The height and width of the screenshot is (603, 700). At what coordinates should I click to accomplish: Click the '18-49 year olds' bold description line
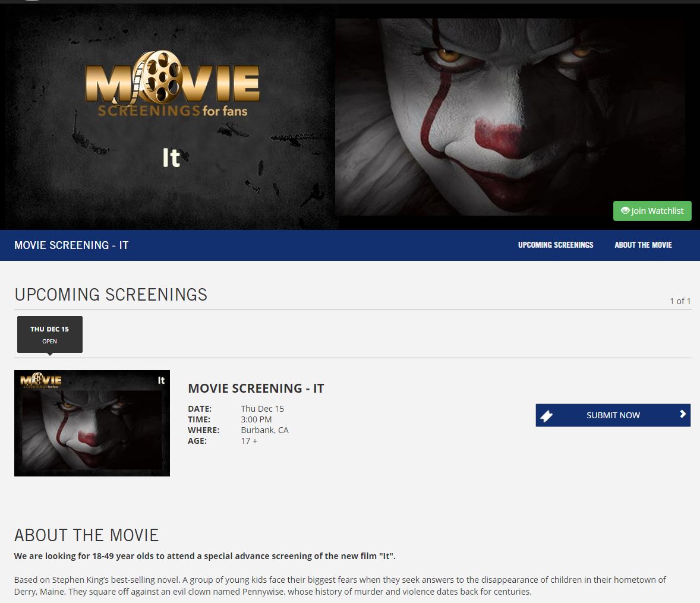[x=205, y=556]
